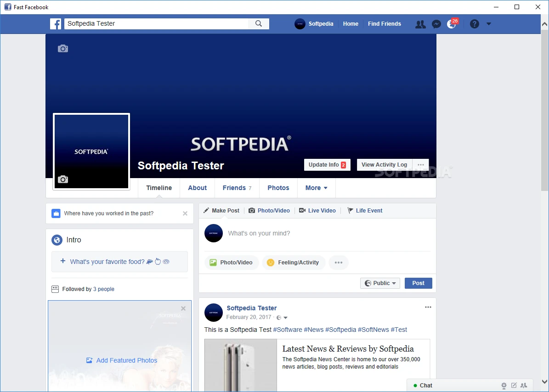Open Softpedia Tester post author link
This screenshot has height=392, width=549.
(251, 308)
